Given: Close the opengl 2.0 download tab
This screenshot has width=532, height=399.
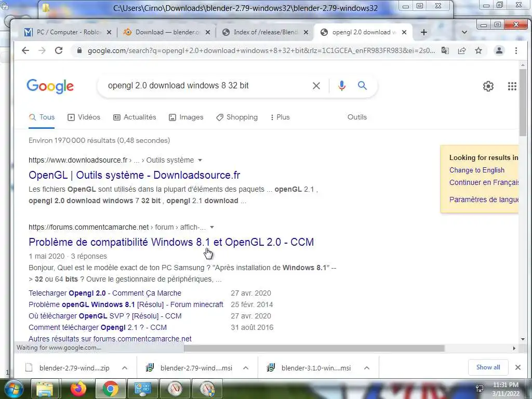Looking at the screenshot, I should [x=404, y=32].
